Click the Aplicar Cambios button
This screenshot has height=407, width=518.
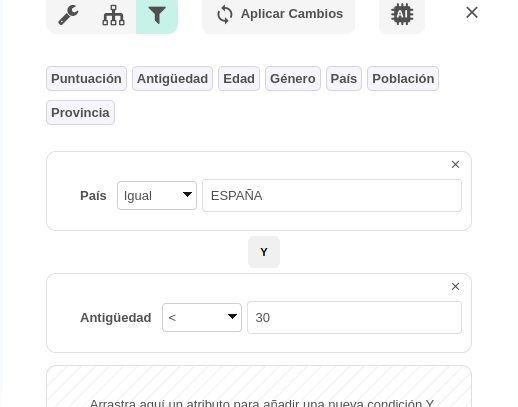click(278, 14)
